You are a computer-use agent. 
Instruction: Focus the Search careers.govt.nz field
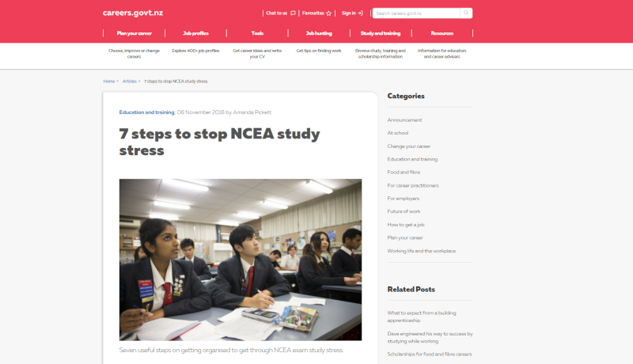click(x=416, y=13)
